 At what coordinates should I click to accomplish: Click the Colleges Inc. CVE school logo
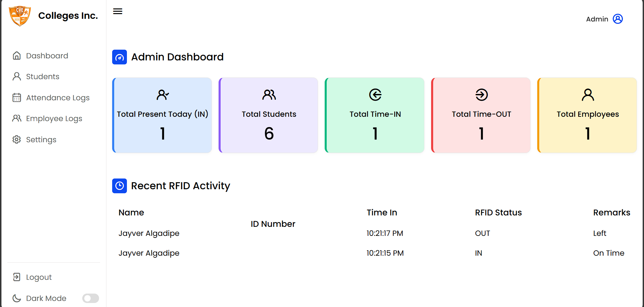(x=19, y=15)
